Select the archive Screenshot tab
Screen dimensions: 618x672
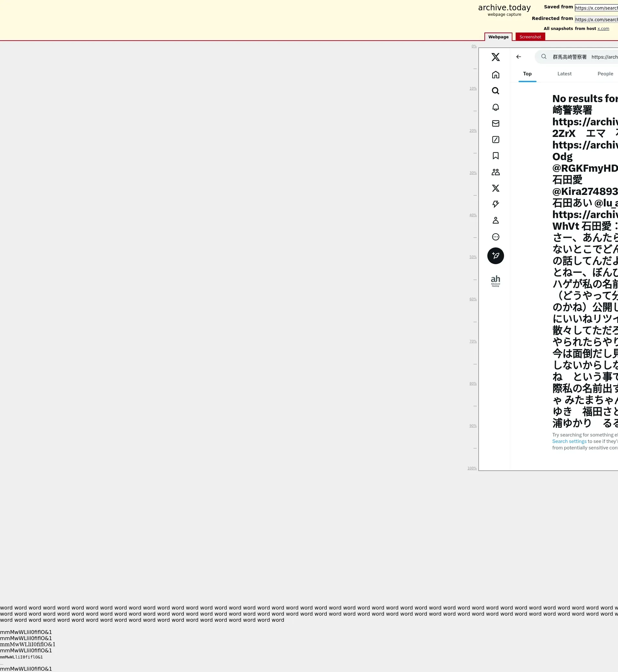(x=530, y=37)
